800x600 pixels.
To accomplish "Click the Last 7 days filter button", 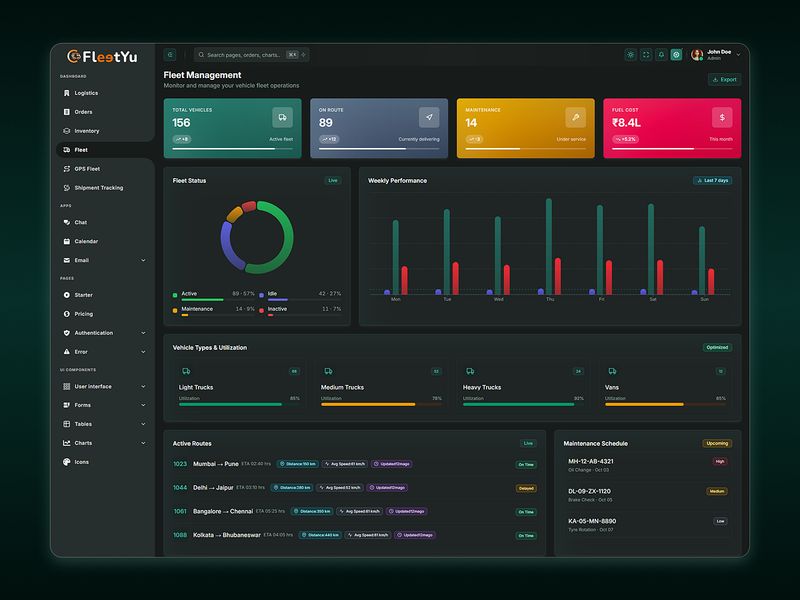I will (713, 181).
